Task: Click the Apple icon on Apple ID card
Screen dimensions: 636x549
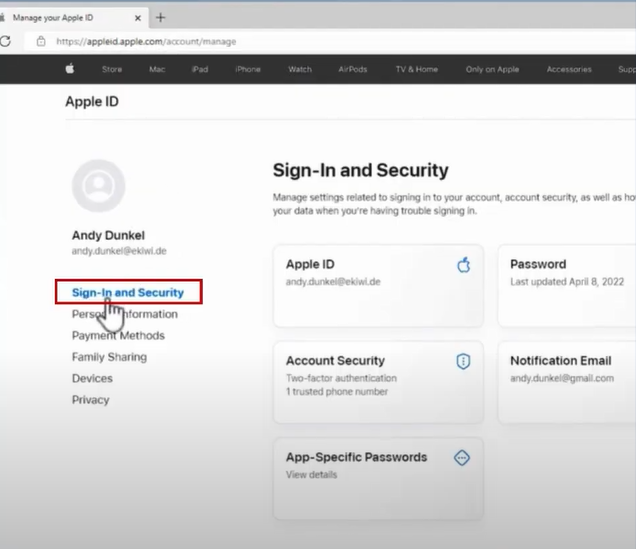Action: (464, 265)
